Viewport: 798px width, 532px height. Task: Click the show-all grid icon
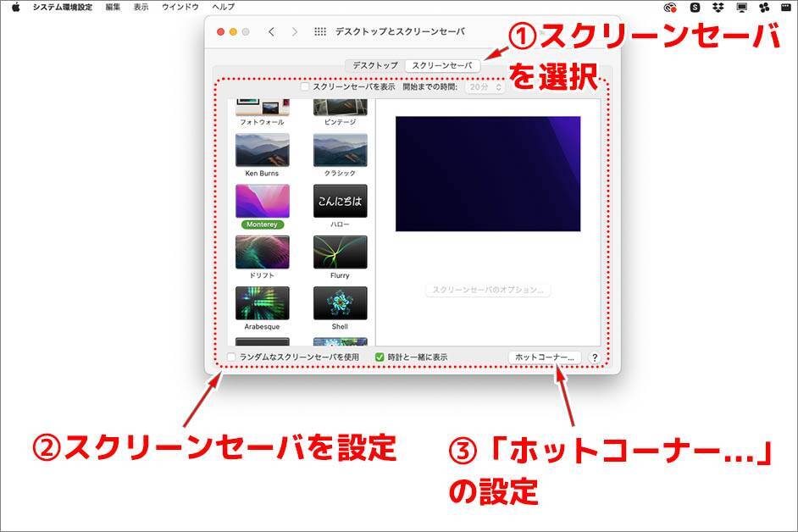pos(320,31)
